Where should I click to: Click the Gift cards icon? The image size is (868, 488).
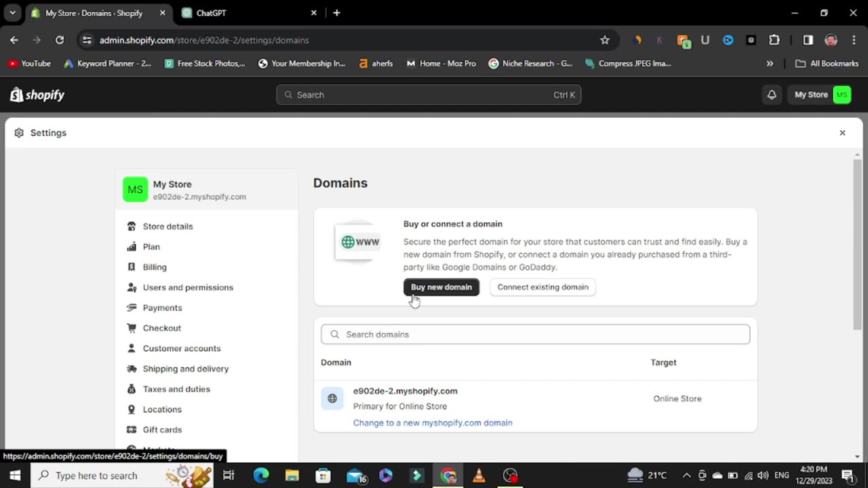(132, 430)
